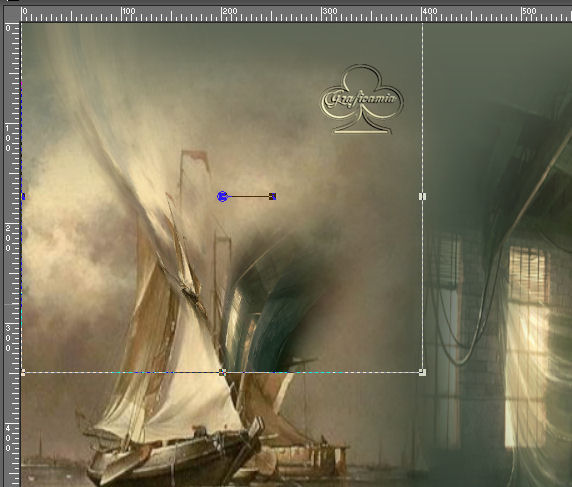The image size is (572, 487).
Task: Click the blue rotation pivot circle
Action: pyautogui.click(x=222, y=197)
